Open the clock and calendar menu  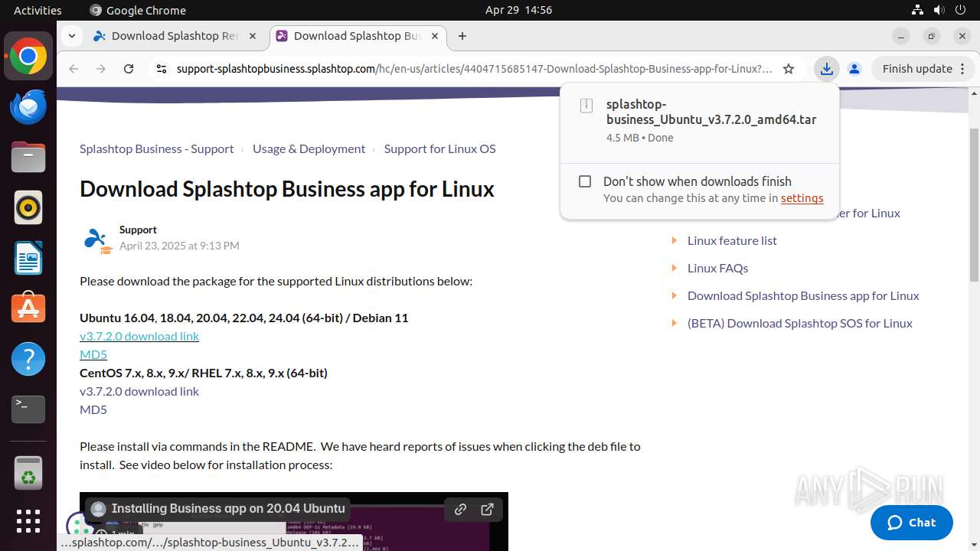click(x=518, y=10)
